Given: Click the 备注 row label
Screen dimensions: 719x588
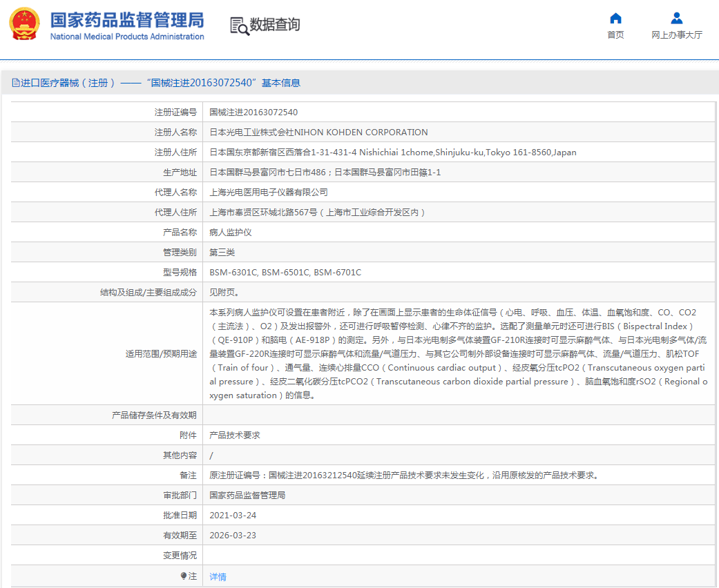Looking at the screenshot, I should point(189,476).
